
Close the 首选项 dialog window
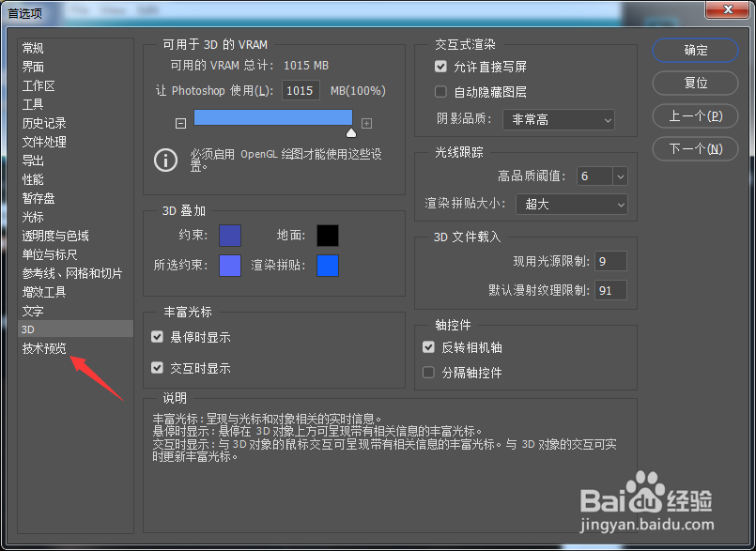[x=728, y=9]
